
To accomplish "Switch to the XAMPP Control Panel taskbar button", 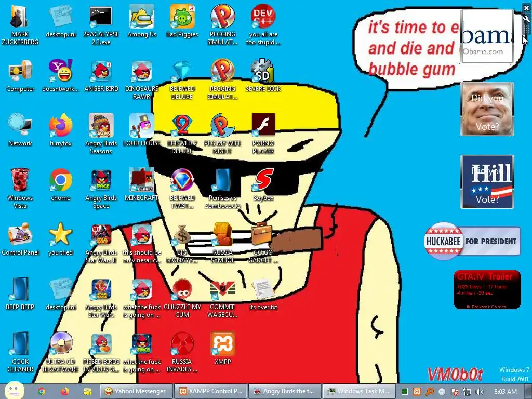I will 211,391.
